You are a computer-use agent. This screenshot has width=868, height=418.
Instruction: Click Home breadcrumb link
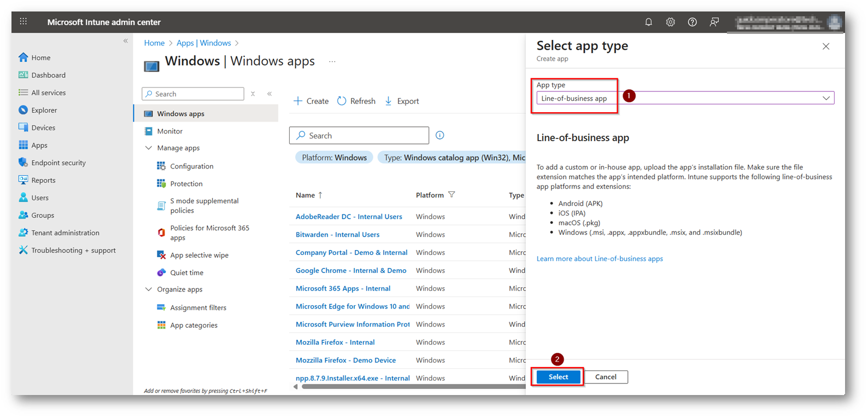[x=154, y=43]
